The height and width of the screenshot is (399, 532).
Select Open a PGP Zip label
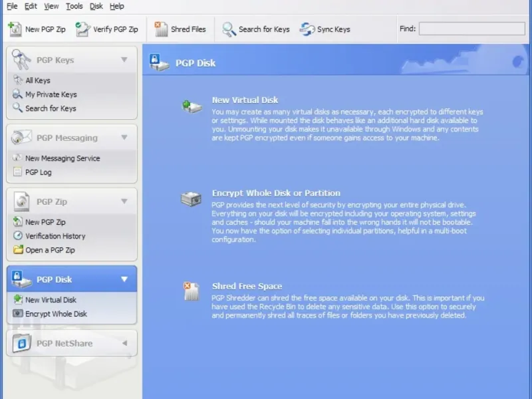coord(50,250)
